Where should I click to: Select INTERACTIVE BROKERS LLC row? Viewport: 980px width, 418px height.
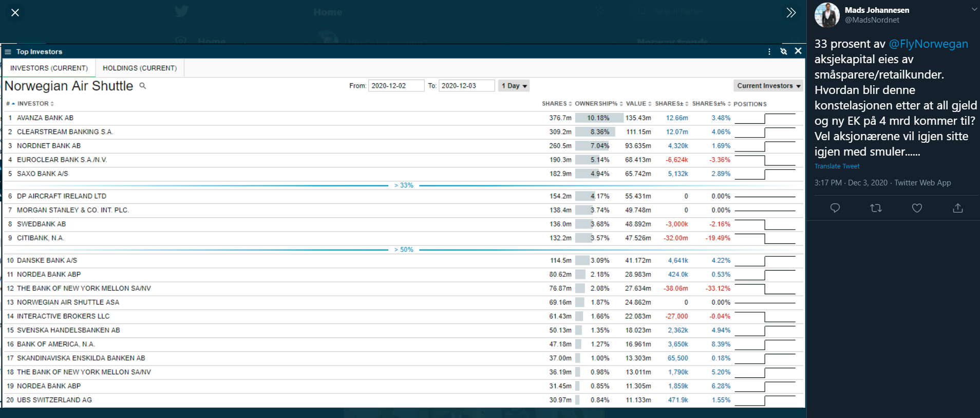(x=403, y=316)
